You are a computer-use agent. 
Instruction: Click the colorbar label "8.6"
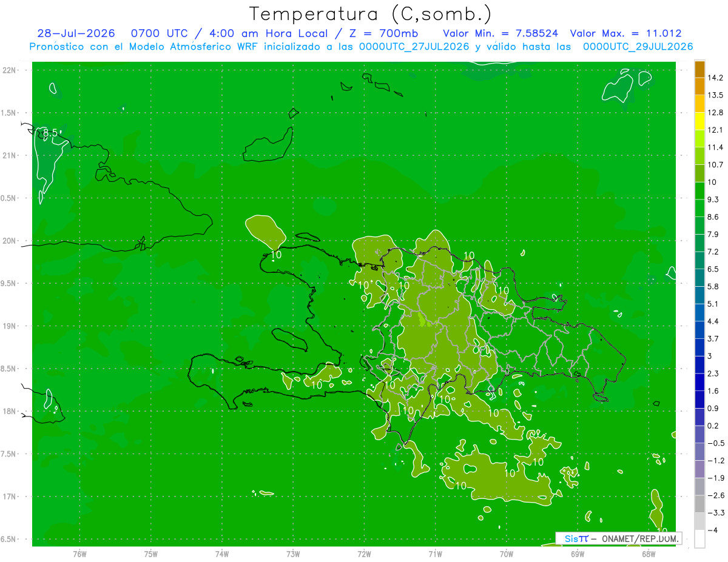coord(713,217)
